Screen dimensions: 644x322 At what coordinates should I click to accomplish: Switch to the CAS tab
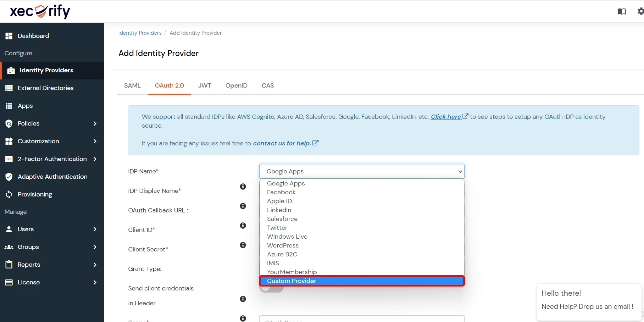tap(268, 85)
